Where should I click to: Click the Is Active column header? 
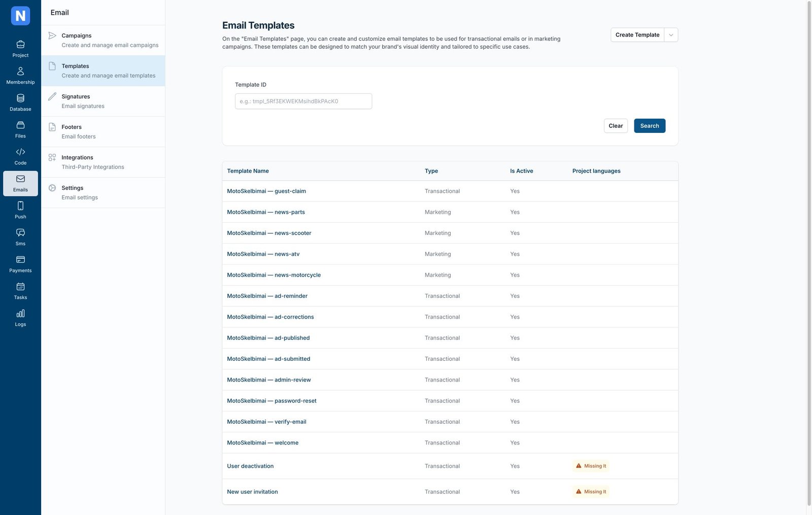pyautogui.click(x=522, y=171)
